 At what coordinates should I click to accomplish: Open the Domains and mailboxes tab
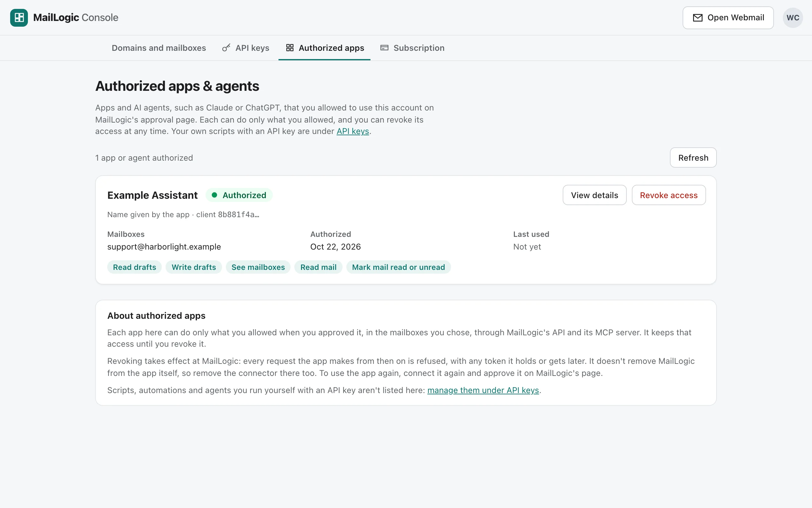point(159,48)
